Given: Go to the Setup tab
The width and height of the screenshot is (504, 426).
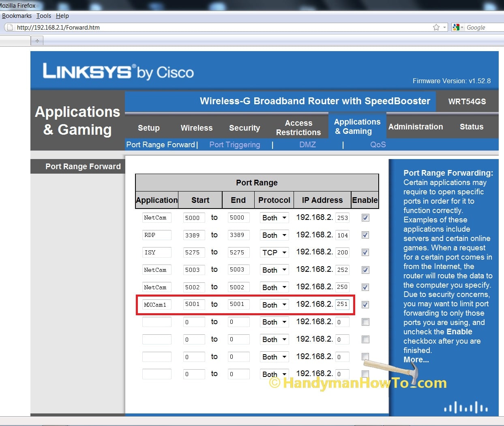Looking at the screenshot, I should (x=149, y=128).
